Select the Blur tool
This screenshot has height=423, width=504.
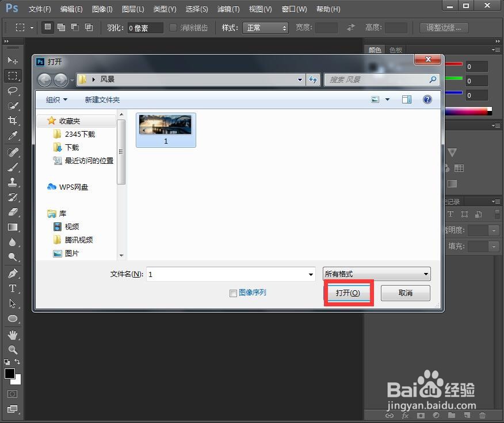[13, 242]
